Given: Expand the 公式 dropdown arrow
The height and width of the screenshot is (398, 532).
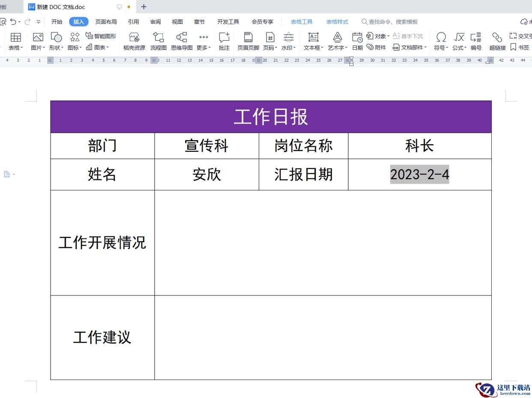Looking at the screenshot, I should coord(465,48).
